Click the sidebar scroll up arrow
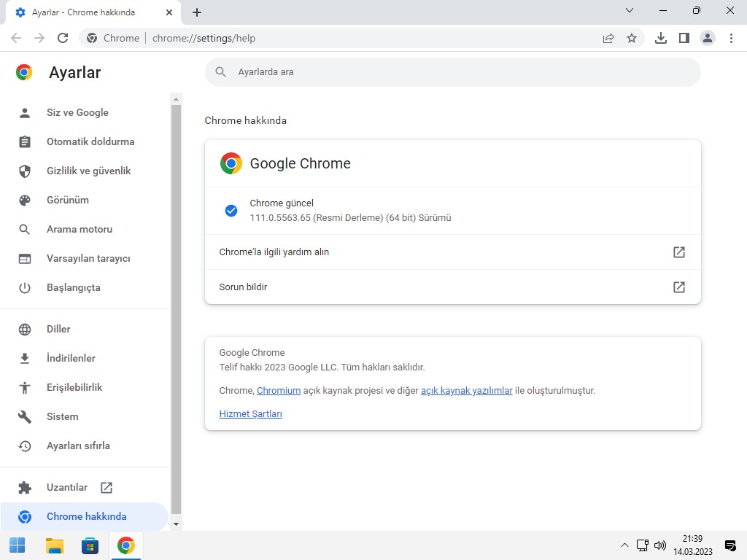Screen dimensions: 747x560 (x=176, y=99)
